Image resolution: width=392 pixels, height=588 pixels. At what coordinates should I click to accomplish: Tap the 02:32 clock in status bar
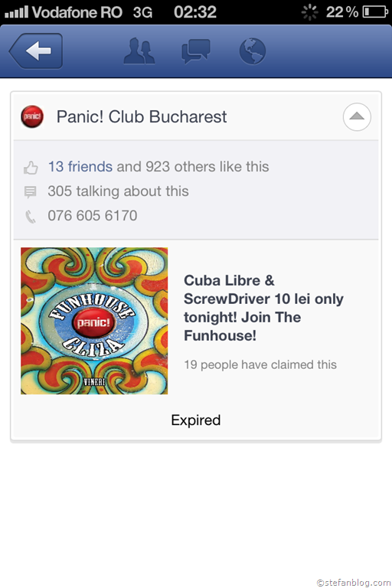pyautogui.click(x=195, y=12)
